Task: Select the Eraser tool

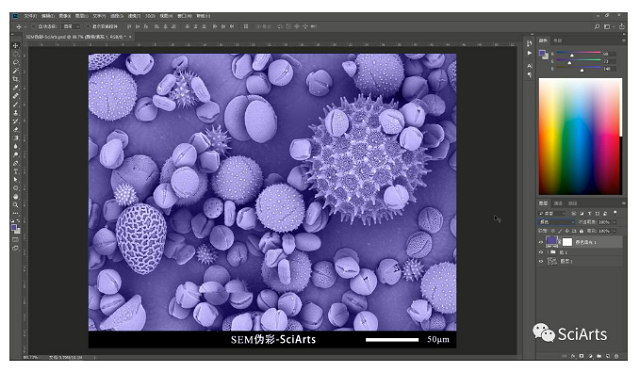Action: [x=16, y=129]
